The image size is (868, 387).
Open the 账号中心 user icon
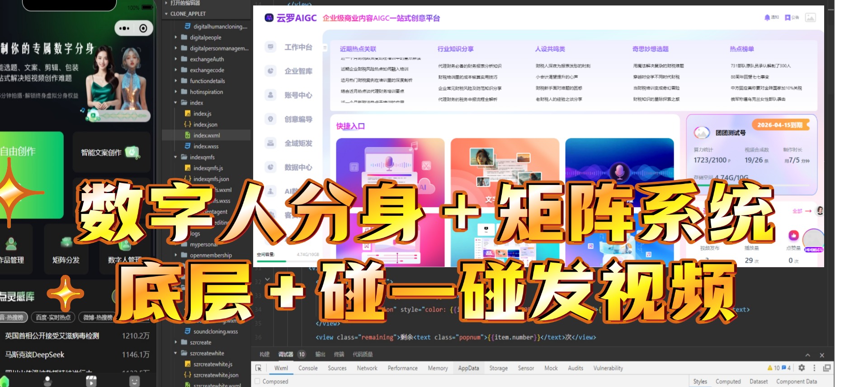coord(270,95)
